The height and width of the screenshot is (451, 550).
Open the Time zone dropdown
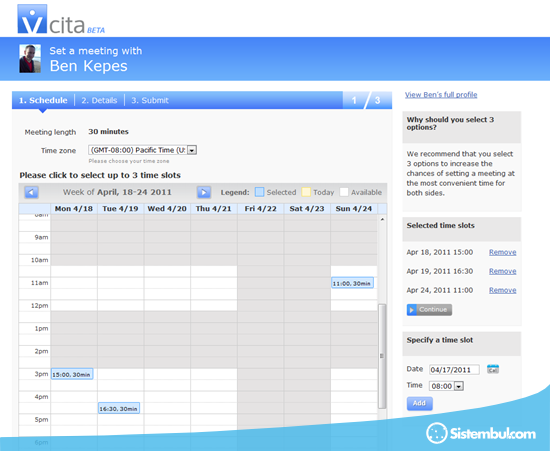[x=142, y=150]
